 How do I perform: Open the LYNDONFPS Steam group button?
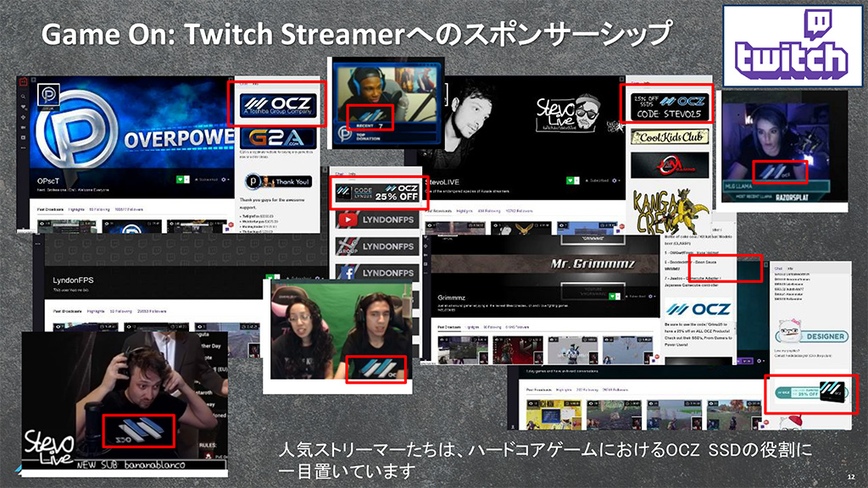point(377,247)
